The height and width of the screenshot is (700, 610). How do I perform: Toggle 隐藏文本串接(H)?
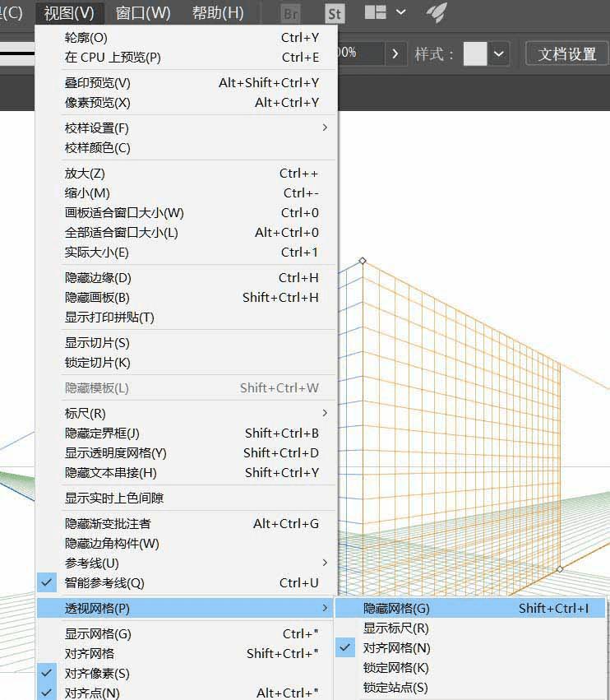coord(187,472)
